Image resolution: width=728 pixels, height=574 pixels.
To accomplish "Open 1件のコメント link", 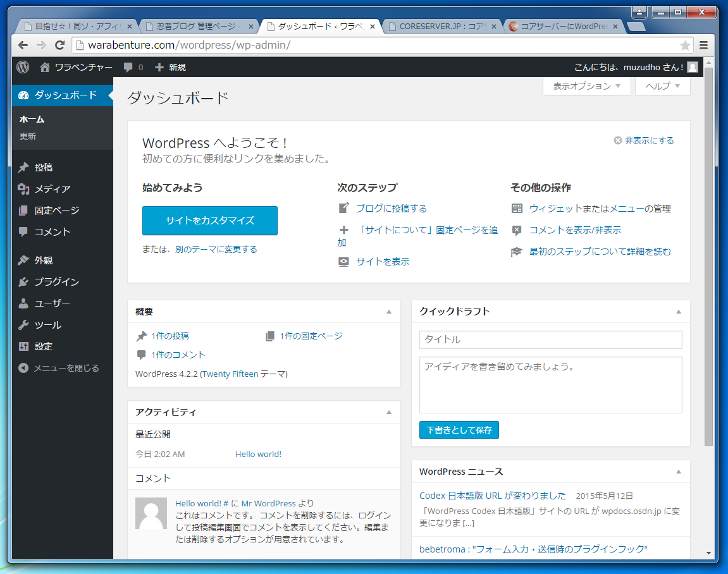I will coord(178,355).
